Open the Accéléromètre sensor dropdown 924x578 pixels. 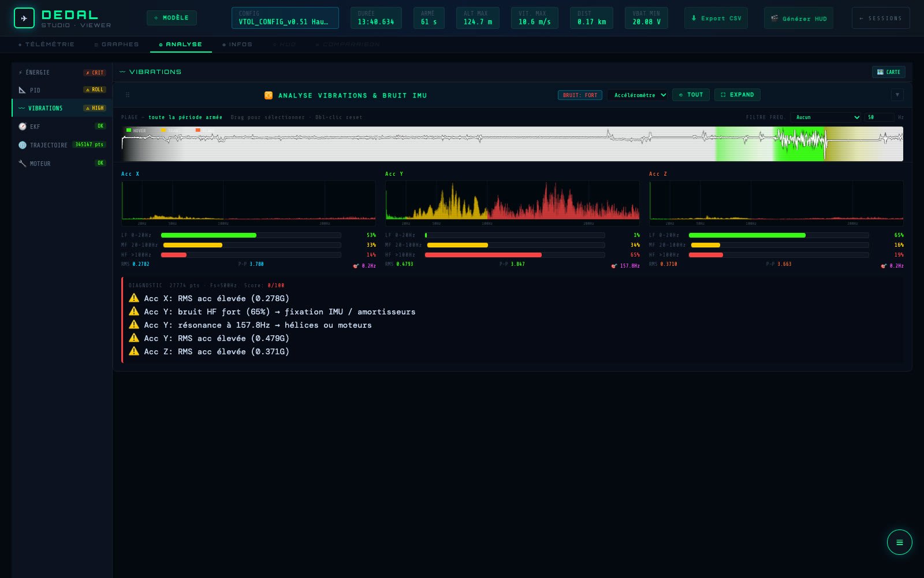pyautogui.click(x=637, y=95)
